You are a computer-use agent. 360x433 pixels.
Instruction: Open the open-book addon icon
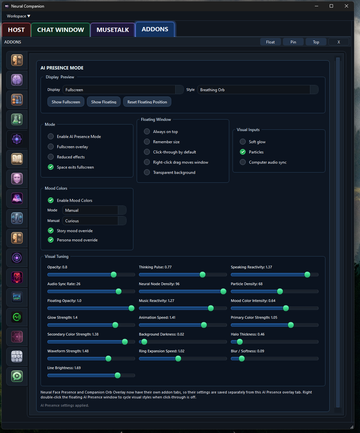(x=17, y=159)
